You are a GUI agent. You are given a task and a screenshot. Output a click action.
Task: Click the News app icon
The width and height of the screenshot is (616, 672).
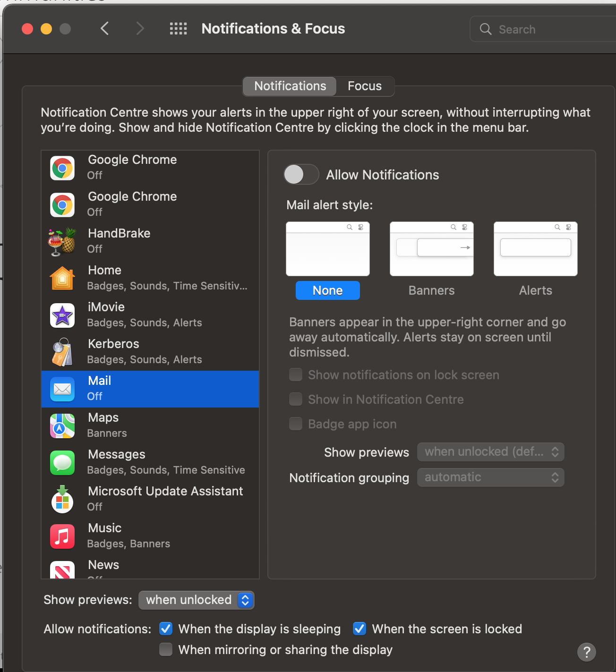[62, 570]
